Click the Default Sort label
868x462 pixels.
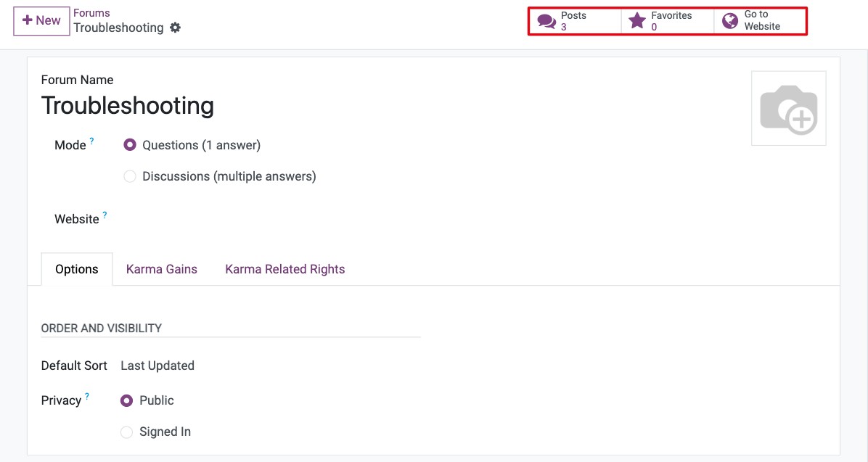pos(74,366)
